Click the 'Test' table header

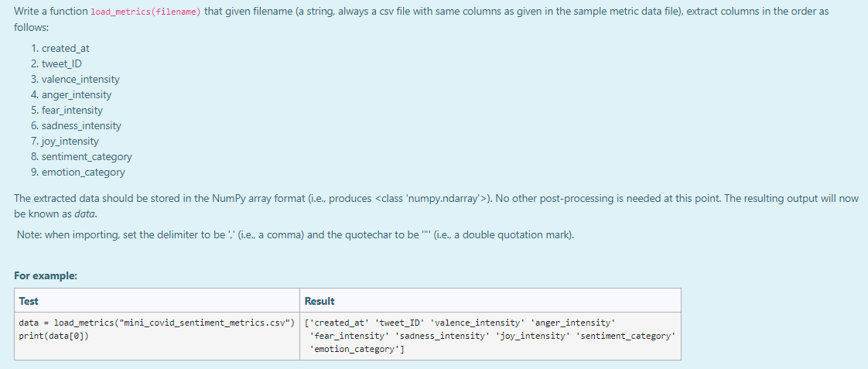157,300
